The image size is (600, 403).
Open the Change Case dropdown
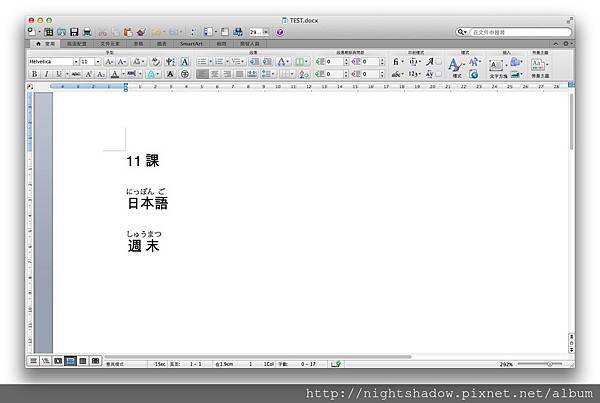[139, 62]
